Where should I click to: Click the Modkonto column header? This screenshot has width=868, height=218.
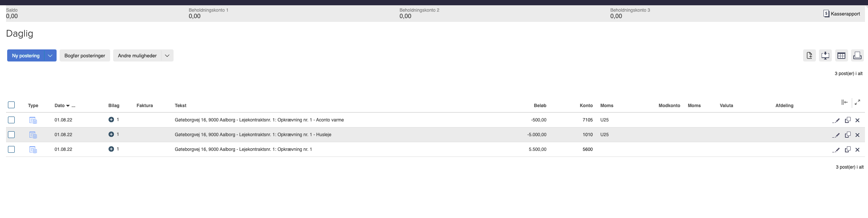(670, 106)
